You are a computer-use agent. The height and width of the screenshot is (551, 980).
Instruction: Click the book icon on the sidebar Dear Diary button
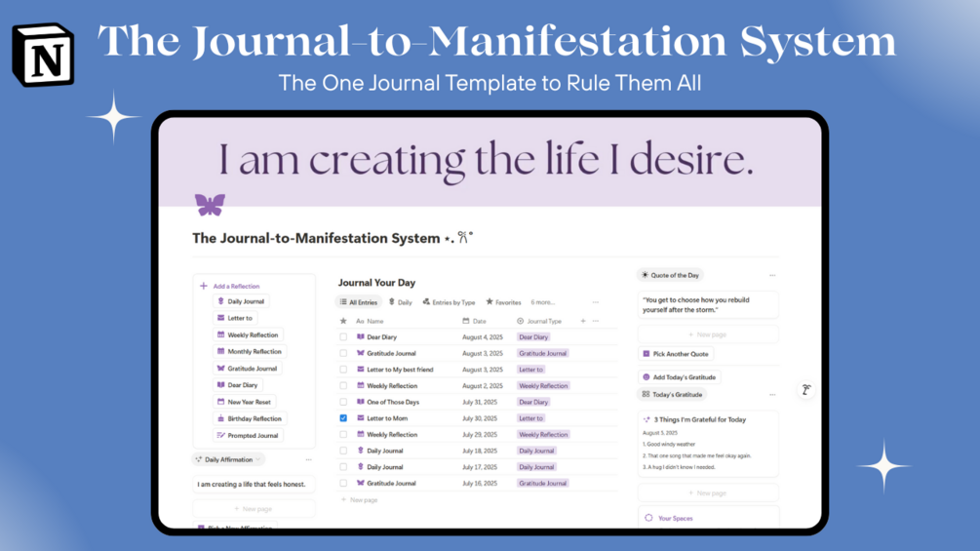[220, 385]
